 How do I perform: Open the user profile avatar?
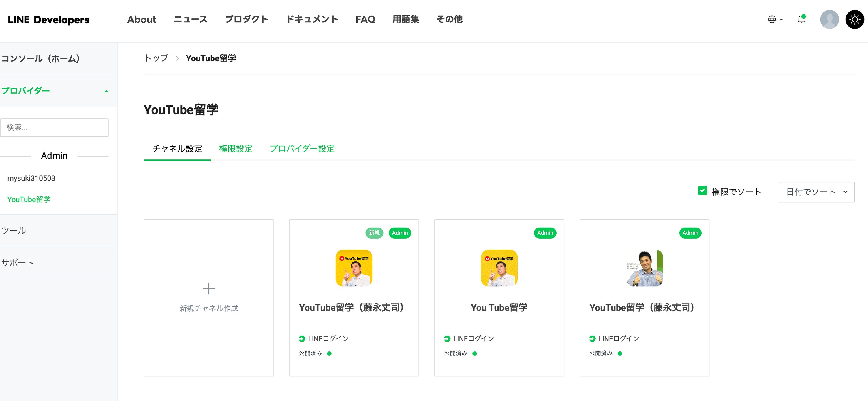coord(829,20)
